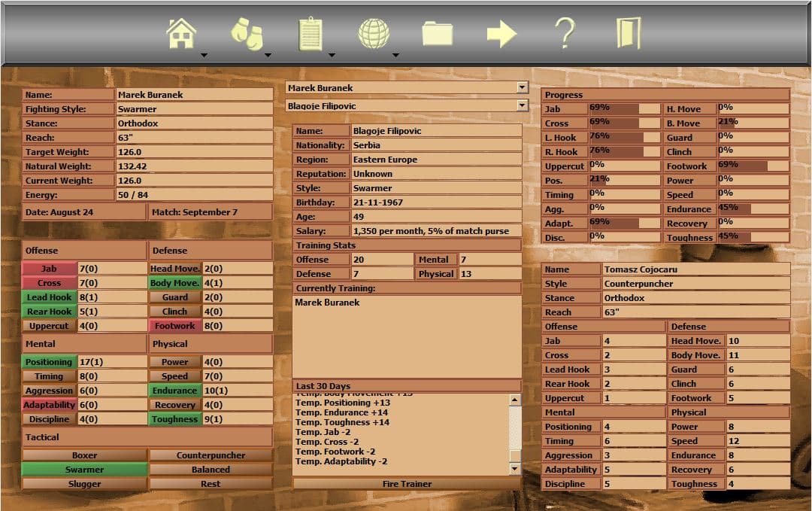Advance time with the arrow icon

click(x=501, y=32)
